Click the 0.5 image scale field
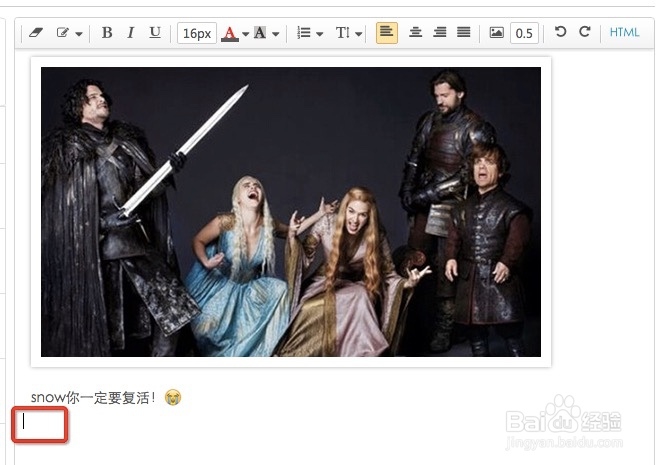The image size is (659, 465). click(524, 33)
